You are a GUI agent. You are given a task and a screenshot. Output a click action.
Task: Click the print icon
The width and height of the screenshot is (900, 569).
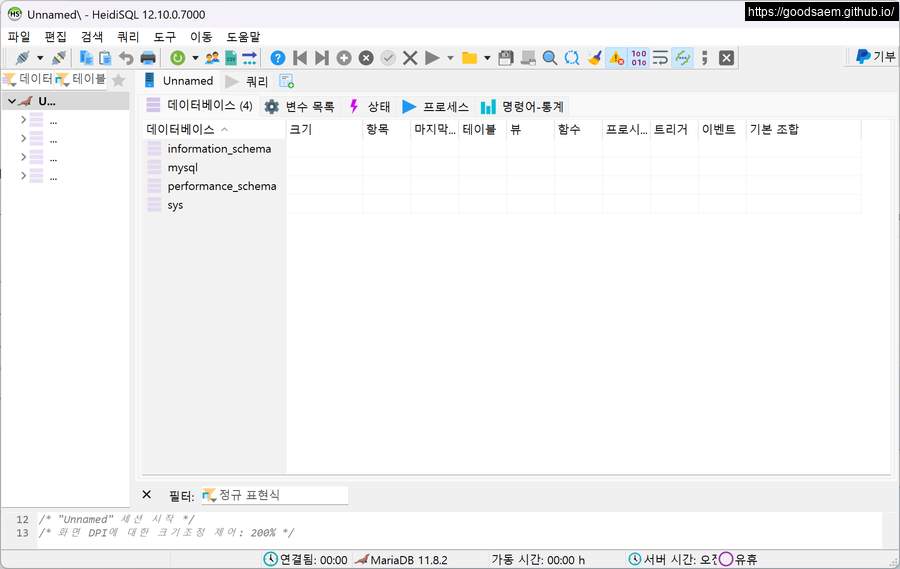point(148,58)
